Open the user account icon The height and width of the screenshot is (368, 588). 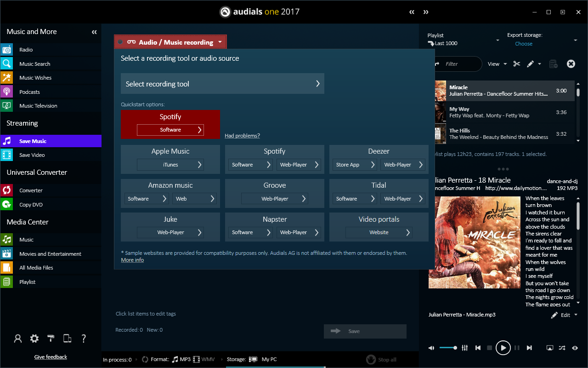coord(18,339)
